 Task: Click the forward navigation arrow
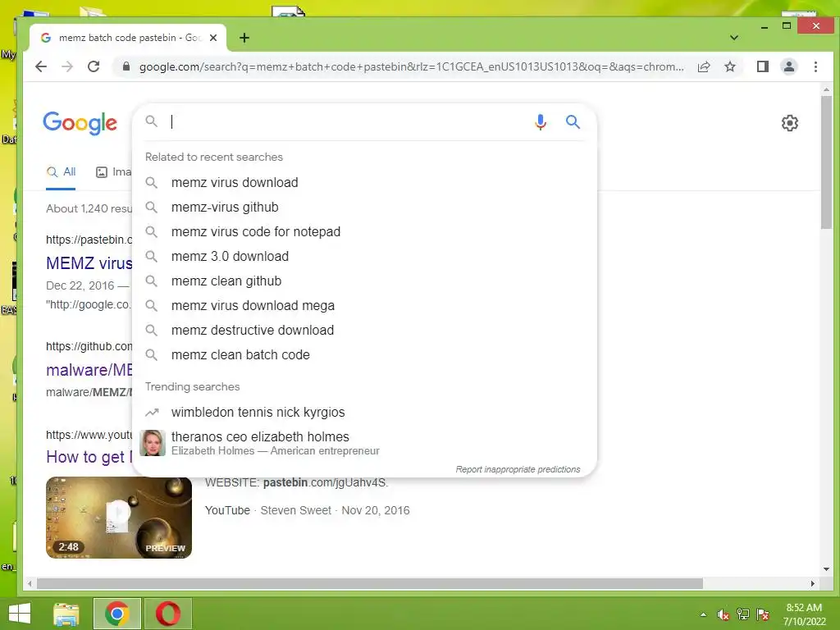pyautogui.click(x=67, y=66)
